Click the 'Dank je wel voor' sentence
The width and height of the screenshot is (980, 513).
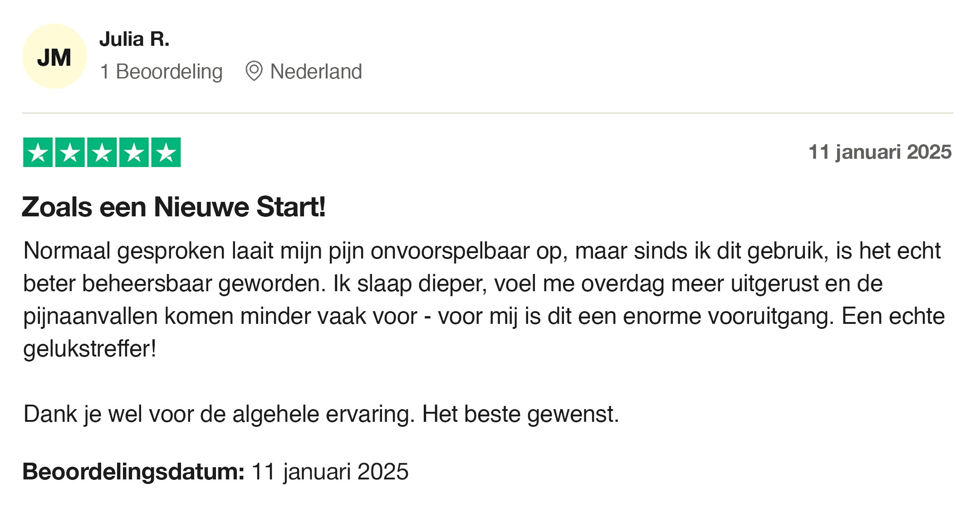(219, 414)
